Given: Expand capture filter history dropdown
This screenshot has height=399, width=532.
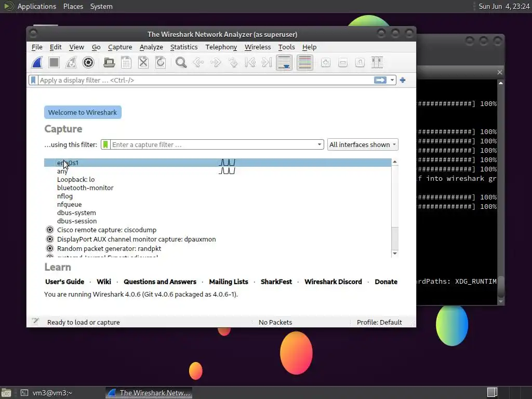Looking at the screenshot, I should (x=320, y=144).
